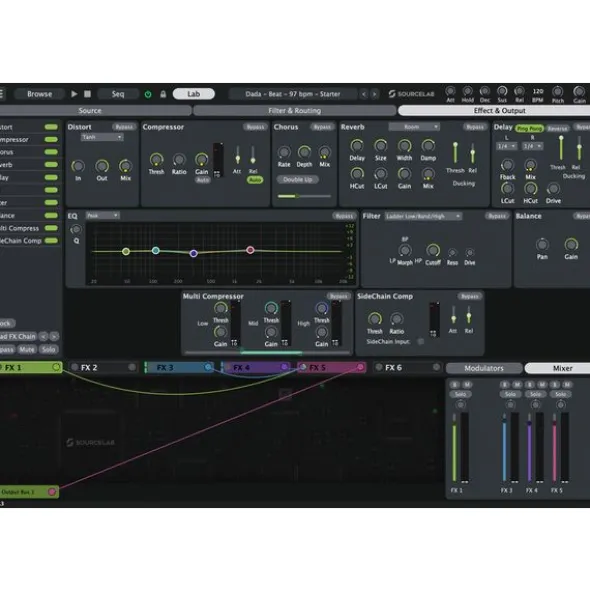Click the Pitch knob in header
This screenshot has width=590, height=591.
(x=558, y=92)
